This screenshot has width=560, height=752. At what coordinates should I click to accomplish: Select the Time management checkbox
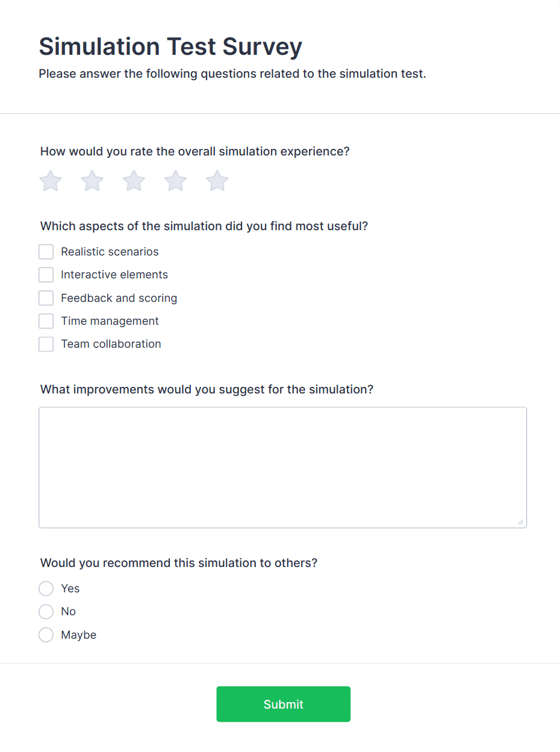tap(46, 321)
